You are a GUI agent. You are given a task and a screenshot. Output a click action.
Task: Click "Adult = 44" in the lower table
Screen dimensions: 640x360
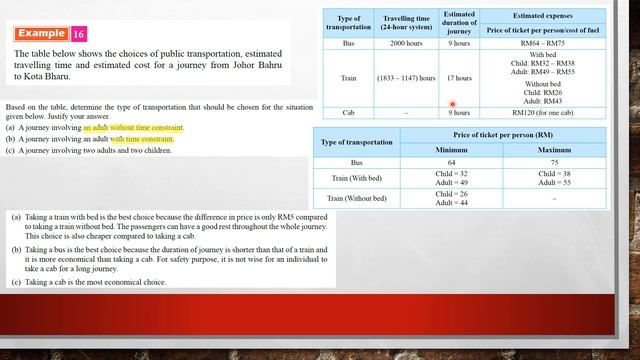[x=451, y=202]
